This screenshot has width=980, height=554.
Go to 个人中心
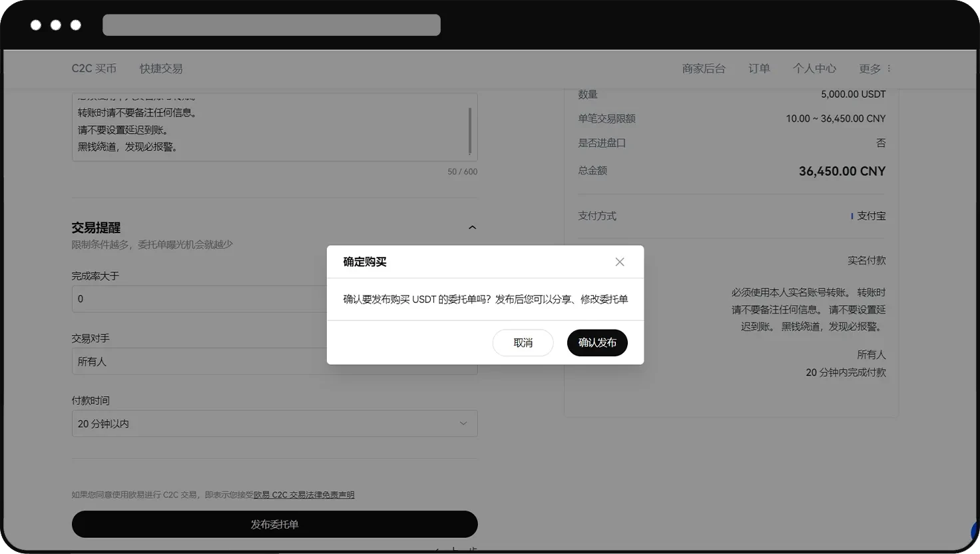coord(814,69)
